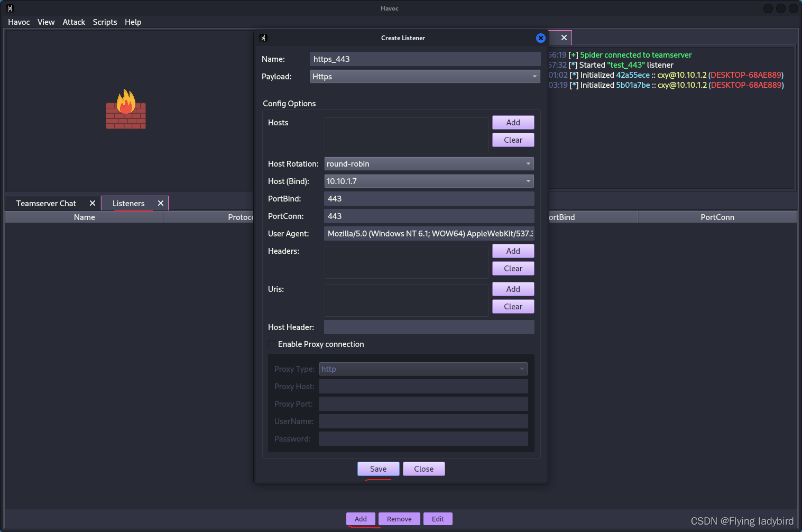Add a URI in Uris section
Screen dimensions: 802x532
pos(513,289)
